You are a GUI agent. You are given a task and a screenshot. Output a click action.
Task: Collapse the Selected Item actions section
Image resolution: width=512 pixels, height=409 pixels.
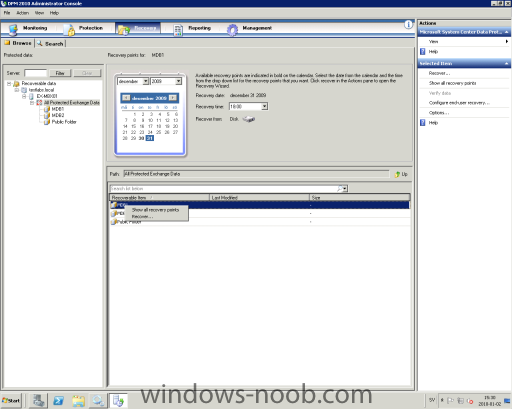coord(506,63)
